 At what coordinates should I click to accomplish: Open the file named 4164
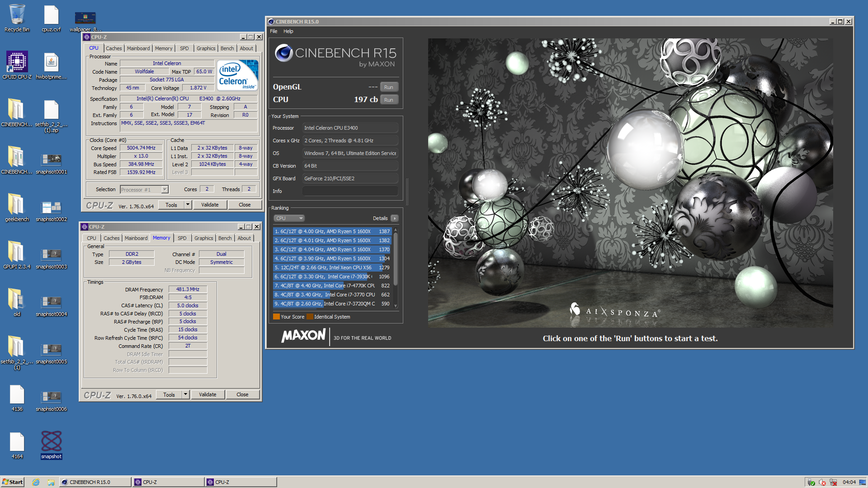tap(17, 445)
